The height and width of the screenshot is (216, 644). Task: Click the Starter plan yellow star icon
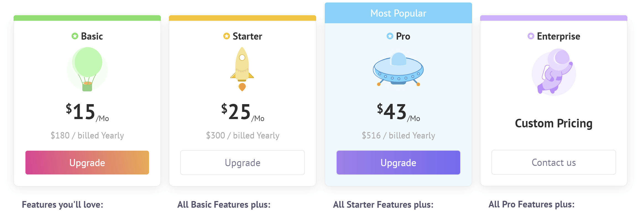point(227,36)
